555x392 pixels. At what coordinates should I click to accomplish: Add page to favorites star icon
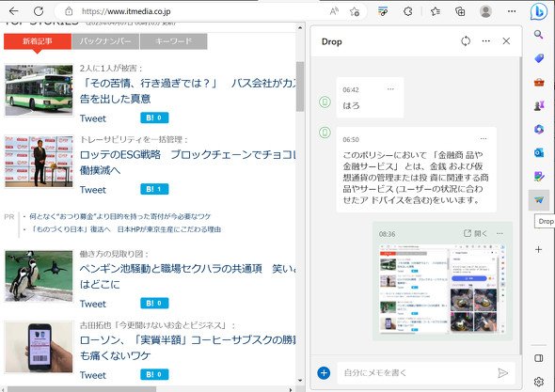(x=355, y=11)
